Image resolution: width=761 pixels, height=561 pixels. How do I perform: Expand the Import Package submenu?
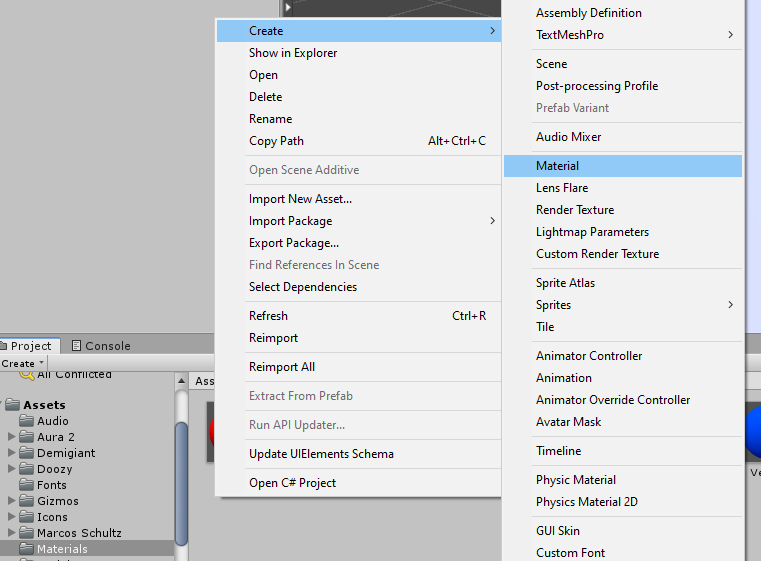(x=359, y=221)
